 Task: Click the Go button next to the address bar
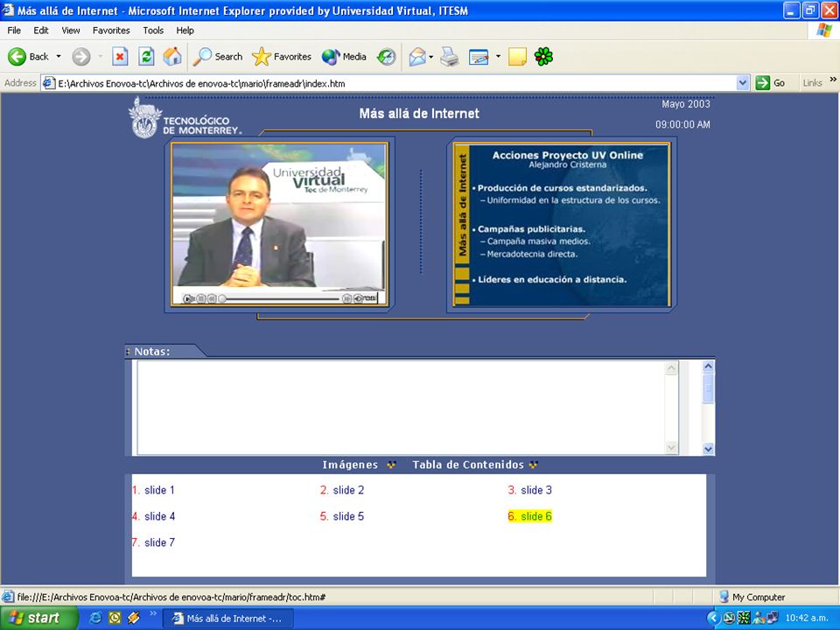coord(770,83)
